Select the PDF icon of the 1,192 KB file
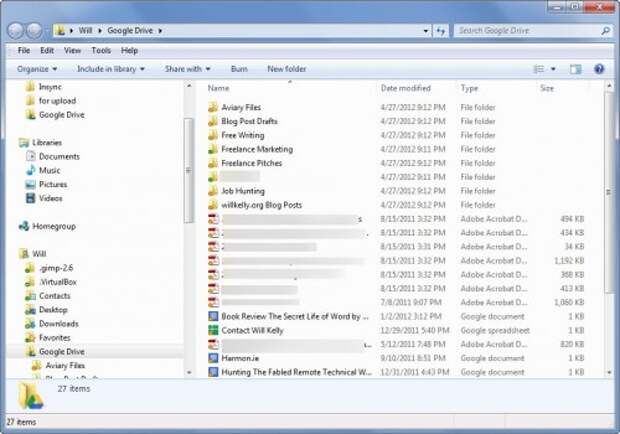The height and width of the screenshot is (434, 620). pos(213,261)
